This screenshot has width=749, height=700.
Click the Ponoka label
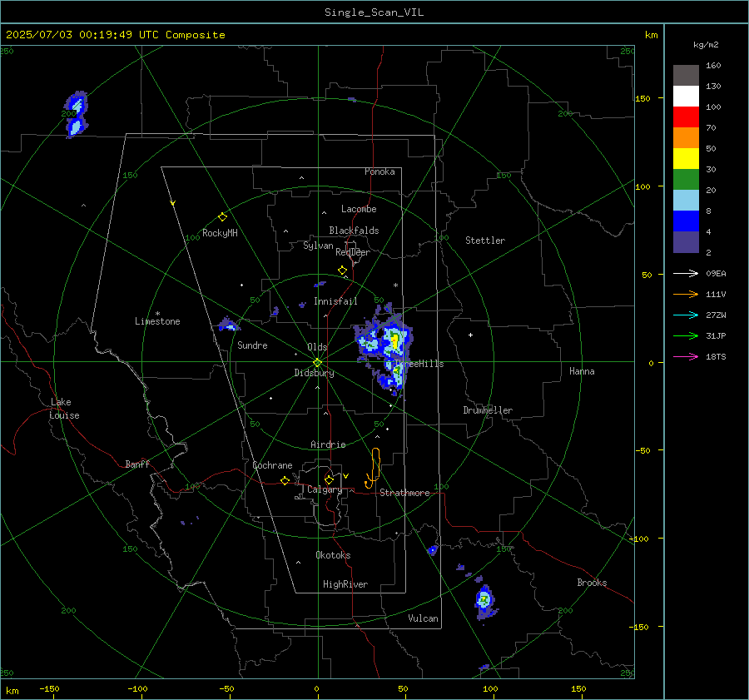[379, 171]
